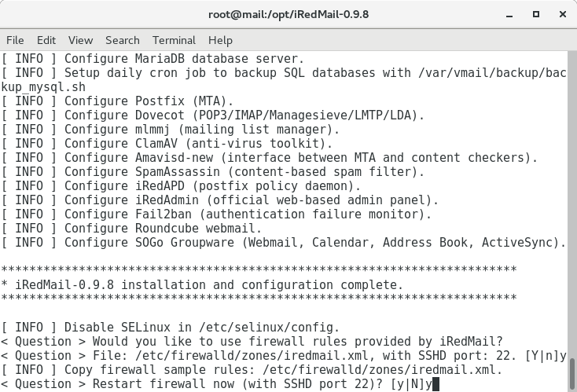Open the Search menu
577x392 pixels.
tap(123, 40)
